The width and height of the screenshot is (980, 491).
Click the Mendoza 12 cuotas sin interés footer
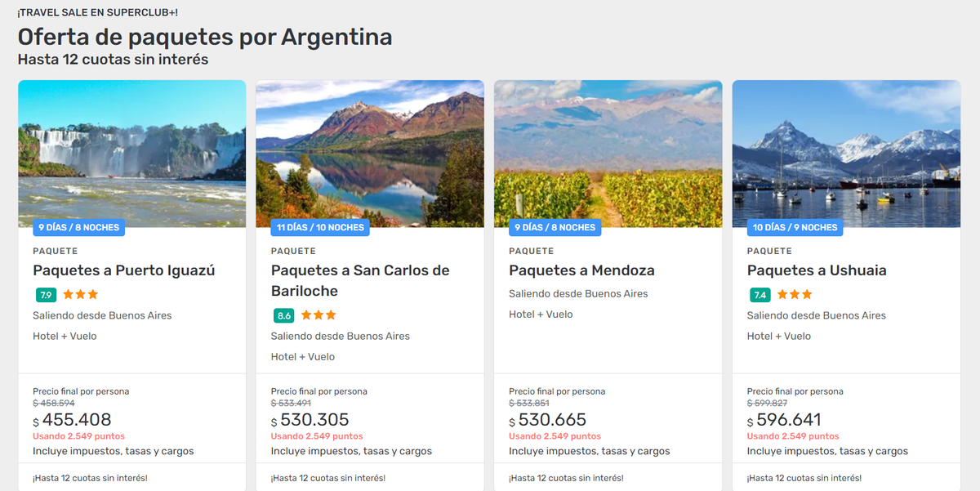[x=566, y=478]
